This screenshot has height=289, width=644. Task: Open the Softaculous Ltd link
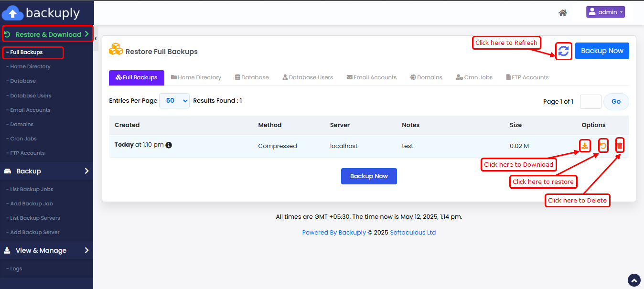(413, 233)
